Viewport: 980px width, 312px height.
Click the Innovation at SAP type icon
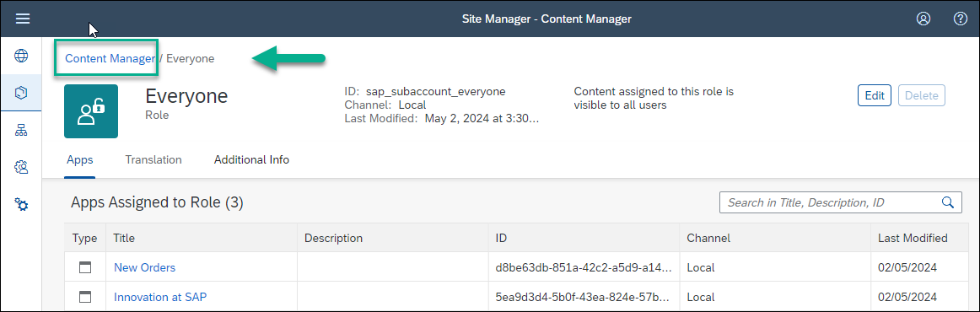click(85, 297)
